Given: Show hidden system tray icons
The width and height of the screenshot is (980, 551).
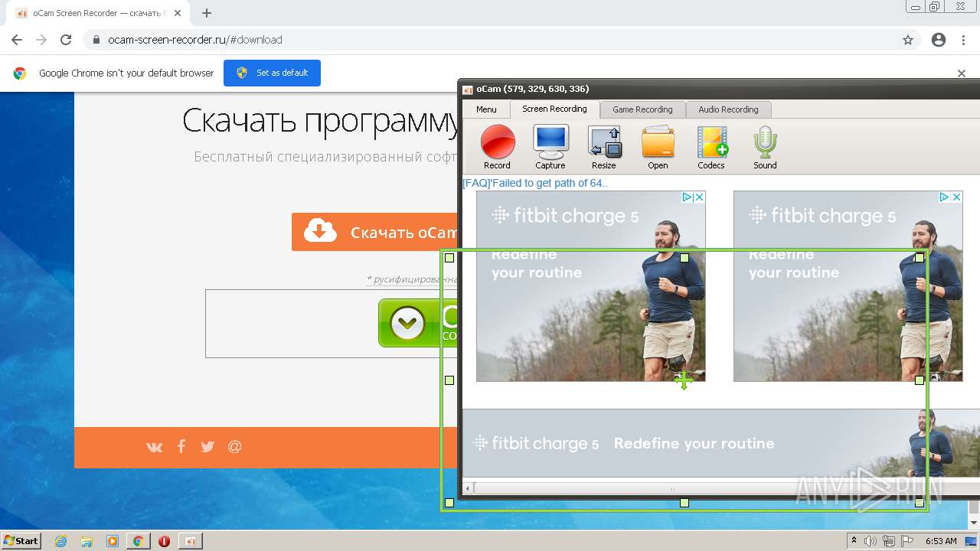Looking at the screenshot, I should pos(854,541).
